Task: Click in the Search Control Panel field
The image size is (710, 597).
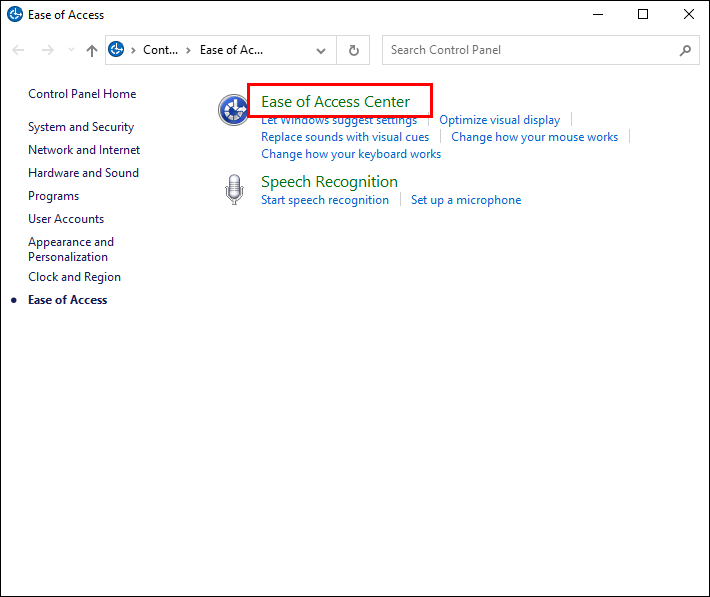Action: (x=530, y=50)
